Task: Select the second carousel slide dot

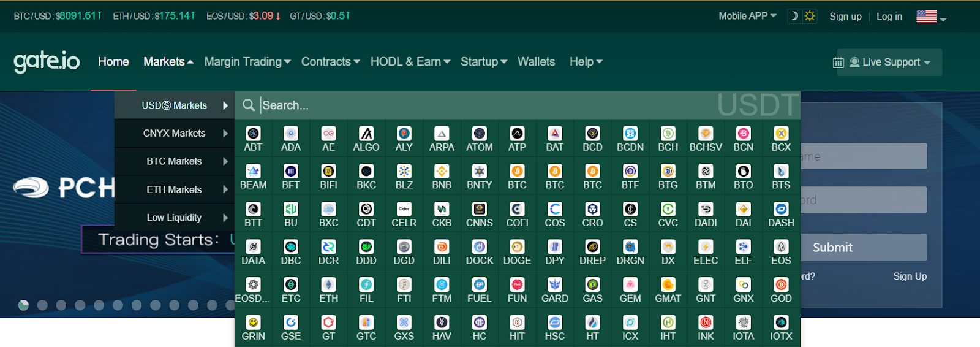Action: click(x=42, y=305)
